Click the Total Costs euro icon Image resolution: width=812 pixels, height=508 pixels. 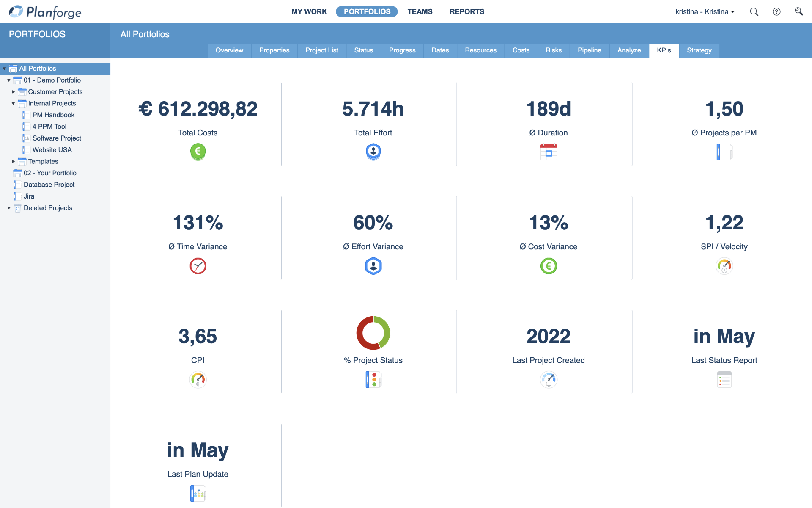pos(198,152)
